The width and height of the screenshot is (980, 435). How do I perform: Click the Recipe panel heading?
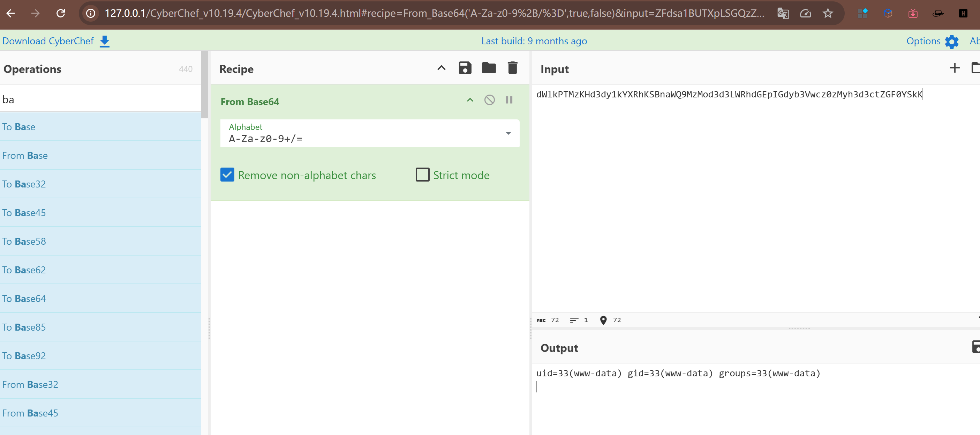[x=236, y=69]
